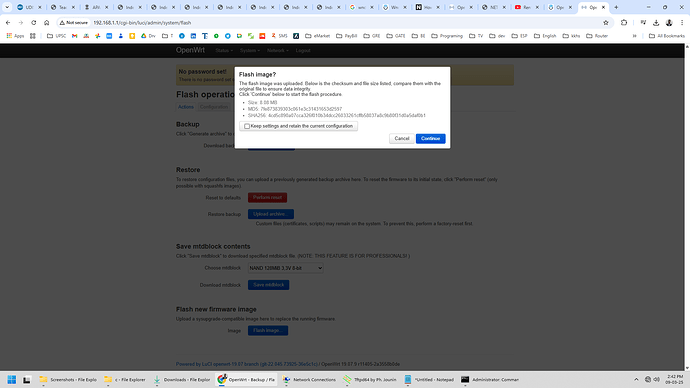Screen dimensions: 690x388
Task: Click the Perform reset button
Action: [x=267, y=198]
